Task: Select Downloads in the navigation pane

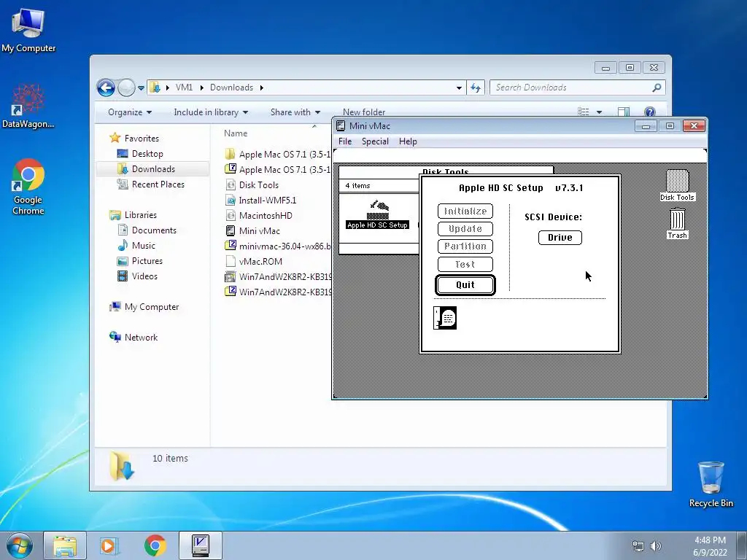Action: [x=152, y=169]
